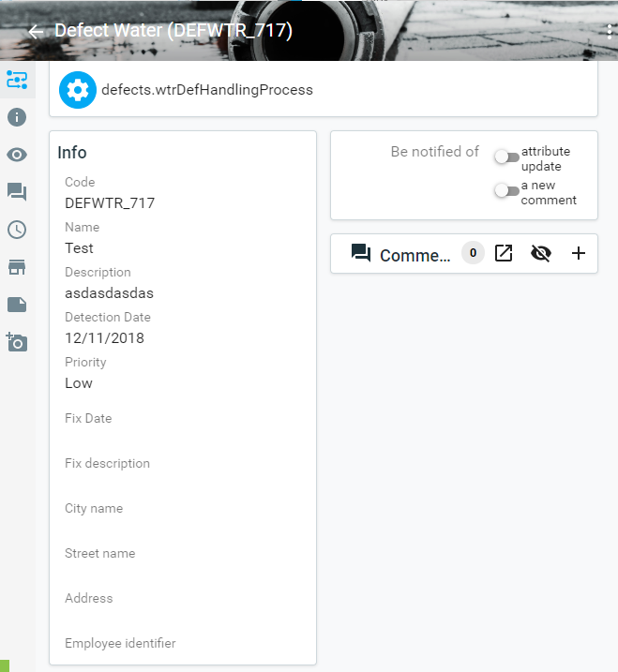
Task: Open the three-dot more options menu
Action: (x=610, y=32)
